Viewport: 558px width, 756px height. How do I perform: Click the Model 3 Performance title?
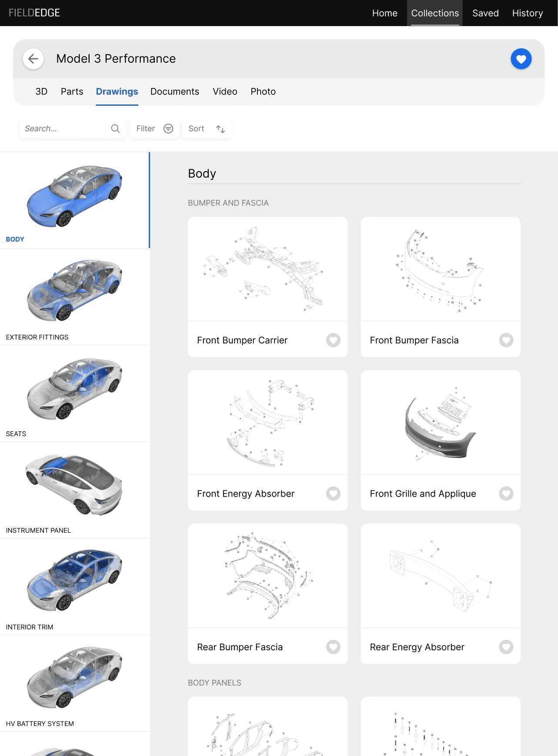tap(116, 59)
